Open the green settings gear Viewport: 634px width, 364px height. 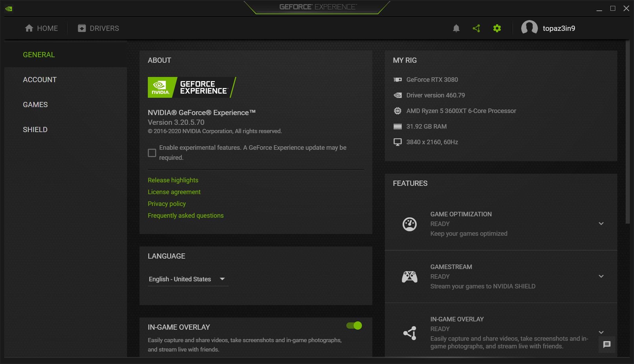(x=497, y=28)
